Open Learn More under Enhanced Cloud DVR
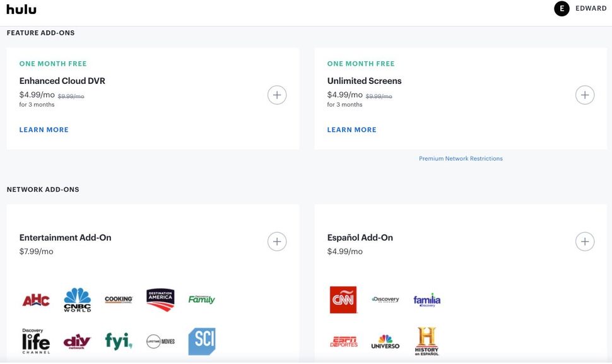 44,129
